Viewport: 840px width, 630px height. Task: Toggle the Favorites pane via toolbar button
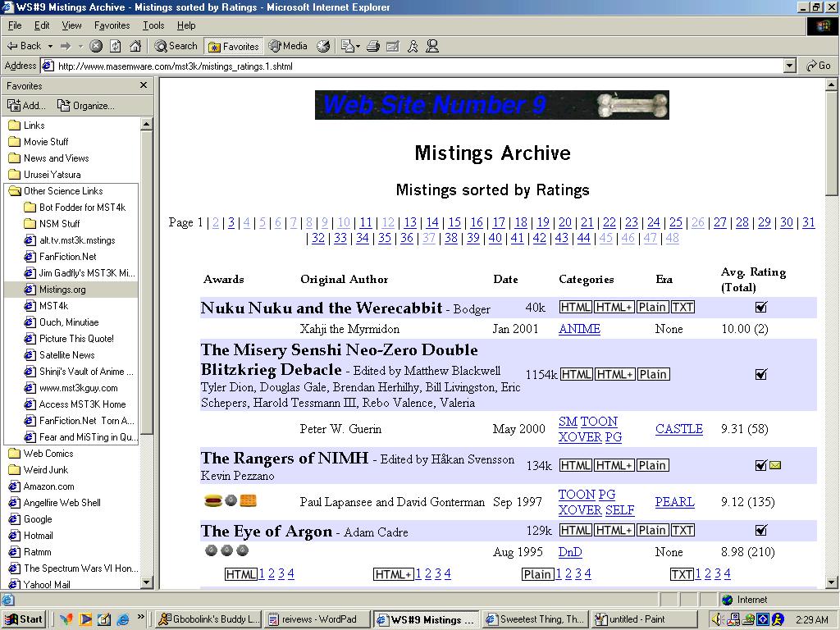(x=233, y=46)
